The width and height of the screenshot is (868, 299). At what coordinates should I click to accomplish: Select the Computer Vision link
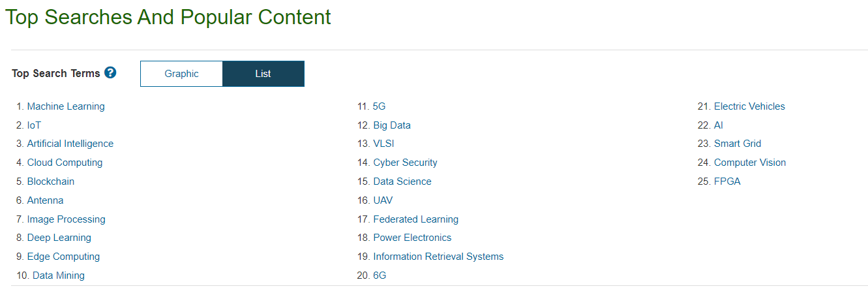tap(750, 163)
